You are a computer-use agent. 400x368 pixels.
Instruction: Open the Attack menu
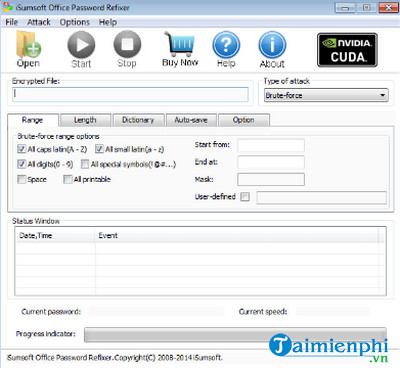point(39,22)
